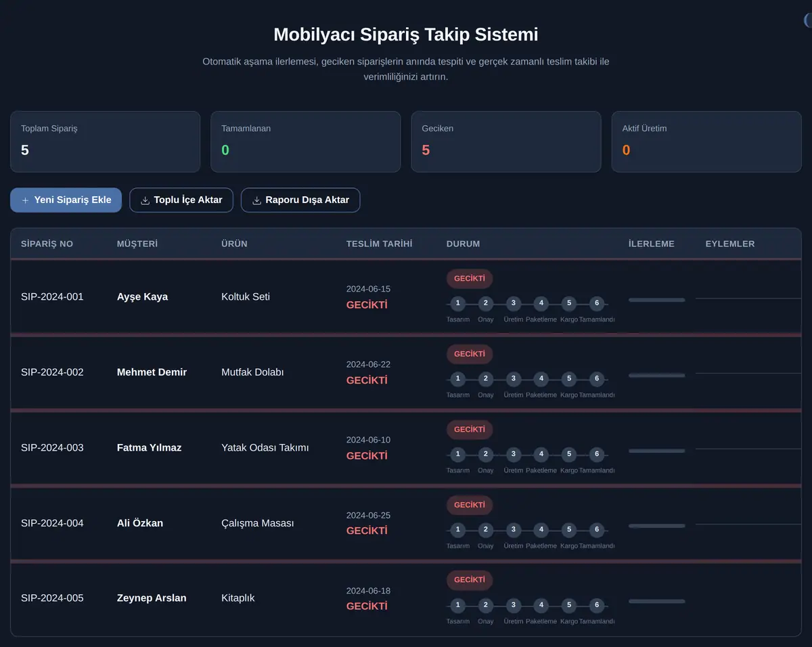Viewport: 812px width, 647px height.
Task: Click the İLERLEME column header
Action: coord(652,244)
